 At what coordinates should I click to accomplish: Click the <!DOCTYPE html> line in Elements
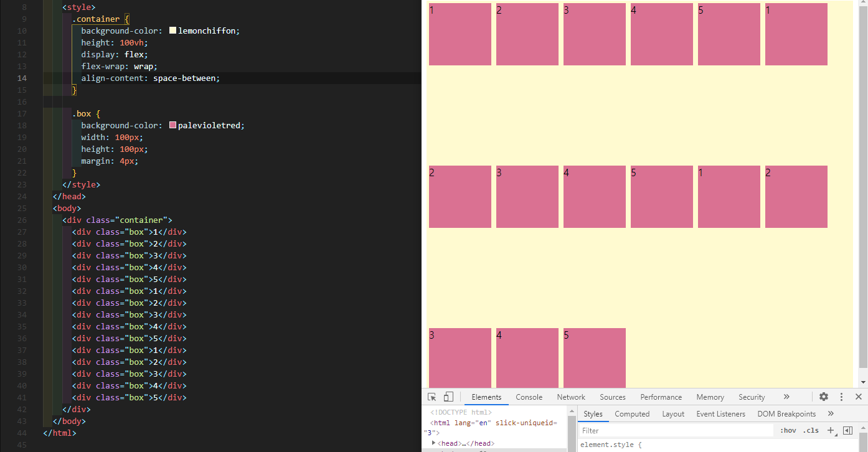(x=461, y=412)
